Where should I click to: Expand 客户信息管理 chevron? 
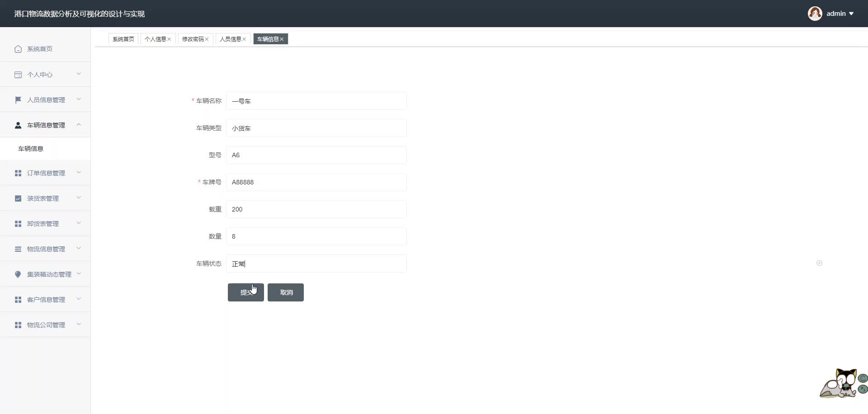(79, 299)
